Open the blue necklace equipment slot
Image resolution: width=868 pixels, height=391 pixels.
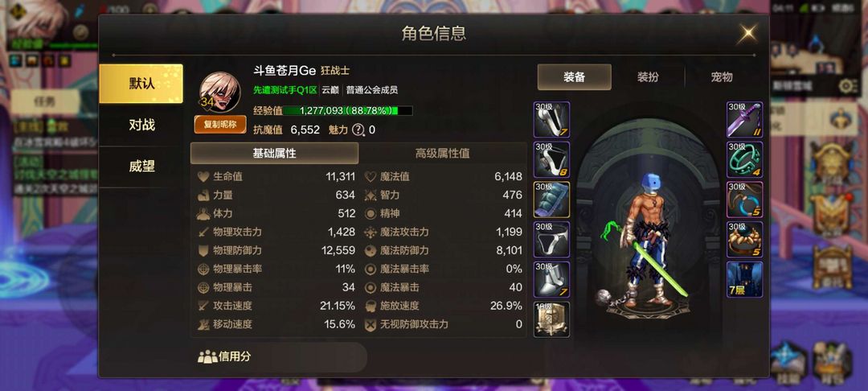pos(744,200)
